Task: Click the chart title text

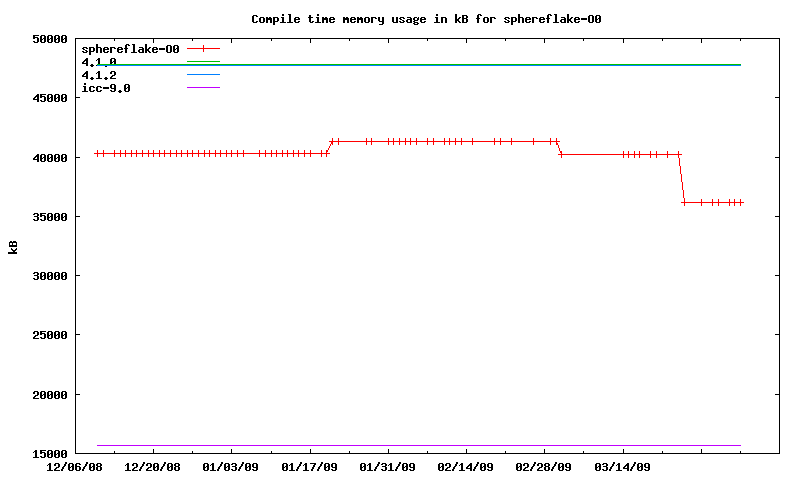Action: click(426, 19)
